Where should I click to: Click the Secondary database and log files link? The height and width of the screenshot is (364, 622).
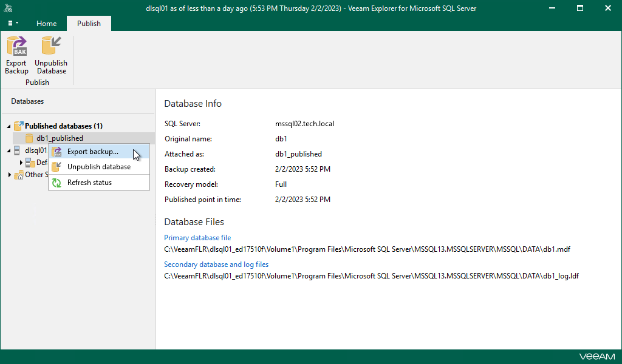216,265
